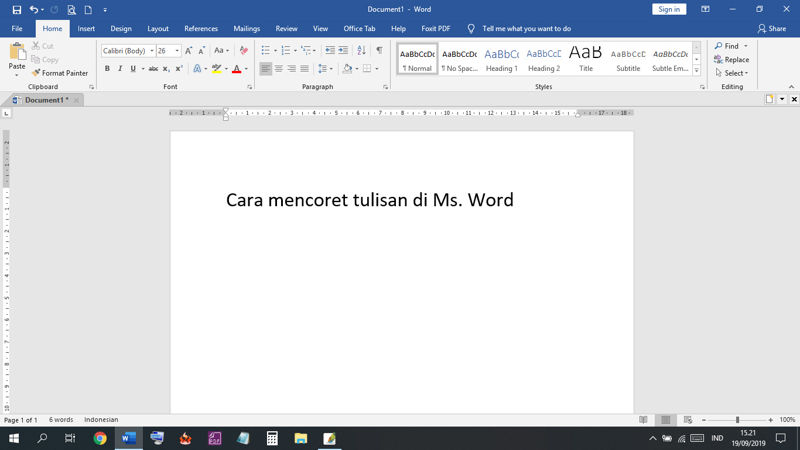
Task: Click the Save icon in quick access toolbar
Action: click(x=17, y=10)
